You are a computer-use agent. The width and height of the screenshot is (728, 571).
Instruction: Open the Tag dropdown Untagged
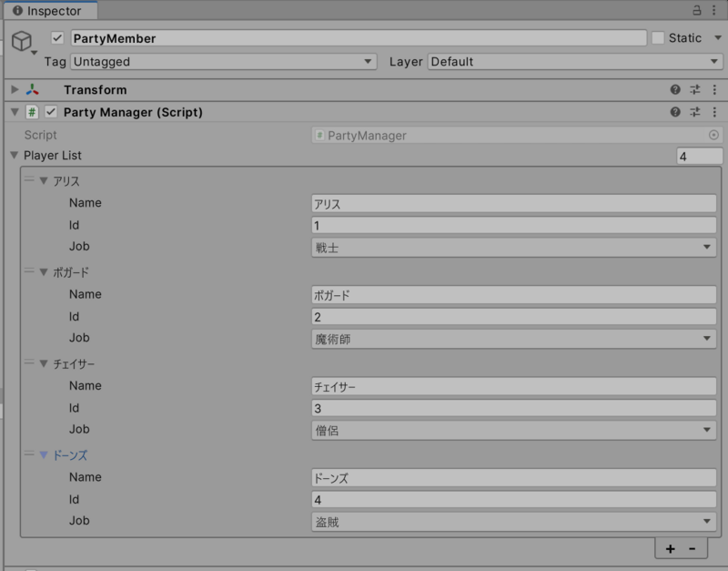(x=223, y=61)
